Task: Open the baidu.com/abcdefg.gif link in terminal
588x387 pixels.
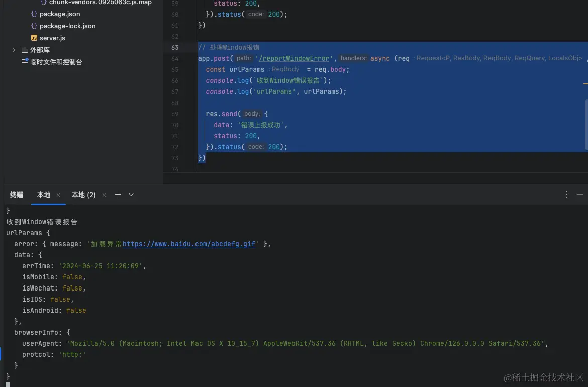Action: (188, 244)
